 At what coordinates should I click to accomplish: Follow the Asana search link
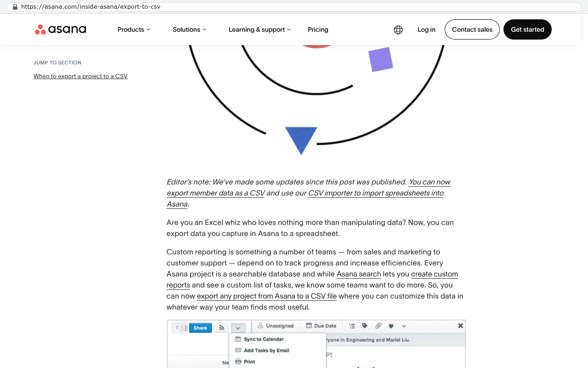[x=359, y=274]
